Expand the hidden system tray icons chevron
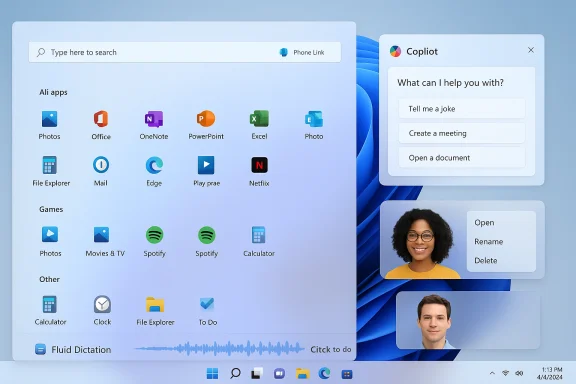The height and width of the screenshot is (384, 576). pos(492,373)
